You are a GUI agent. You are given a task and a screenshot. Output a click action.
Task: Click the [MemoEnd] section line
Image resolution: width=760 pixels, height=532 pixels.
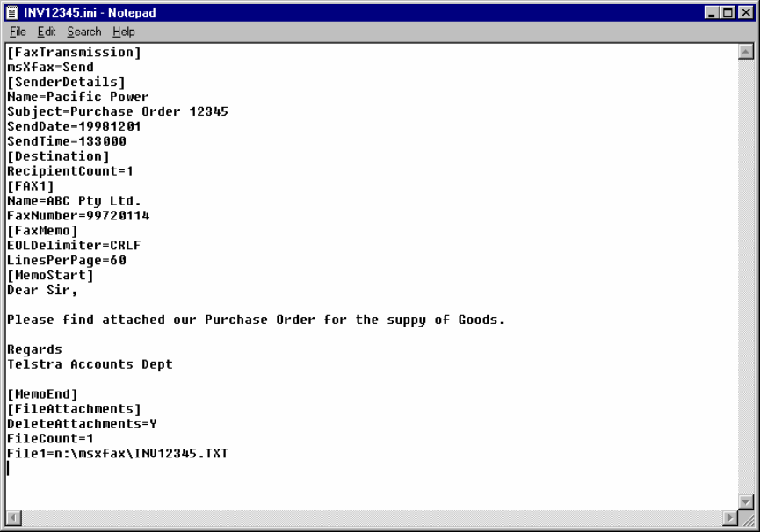[43, 394]
